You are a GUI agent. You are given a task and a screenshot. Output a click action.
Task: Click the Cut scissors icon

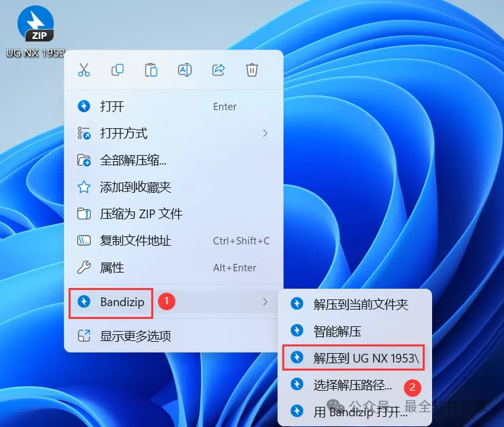tap(84, 70)
